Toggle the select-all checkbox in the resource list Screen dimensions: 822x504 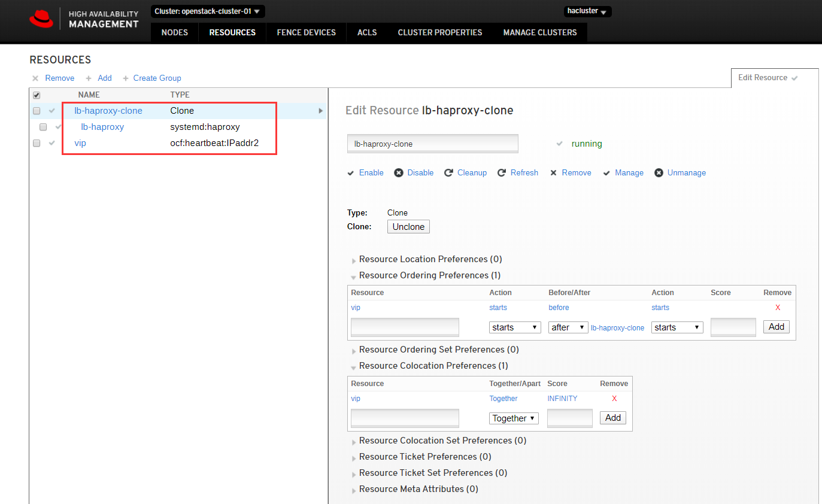pyautogui.click(x=37, y=95)
